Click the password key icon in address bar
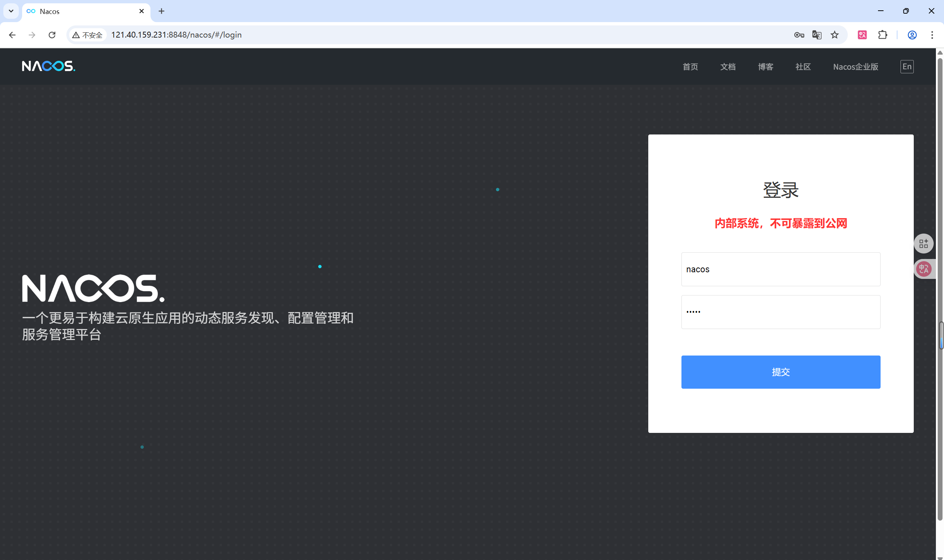This screenshot has width=944, height=560. click(799, 35)
